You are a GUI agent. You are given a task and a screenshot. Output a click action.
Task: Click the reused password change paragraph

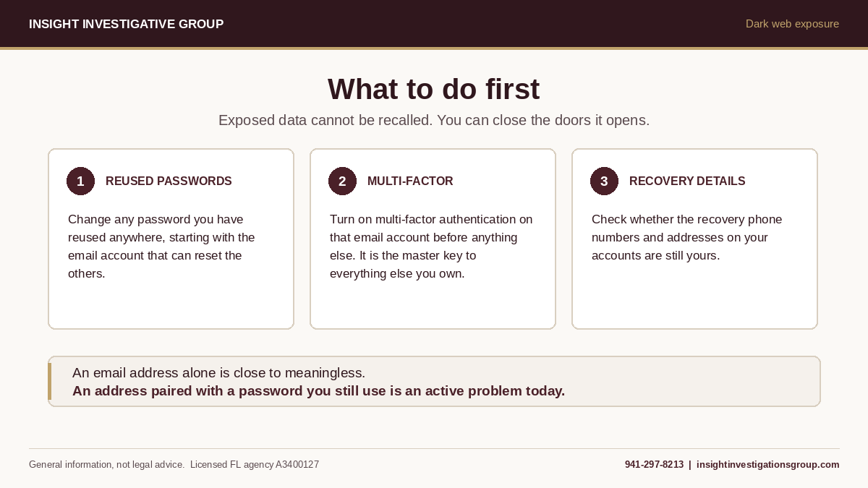(x=161, y=247)
